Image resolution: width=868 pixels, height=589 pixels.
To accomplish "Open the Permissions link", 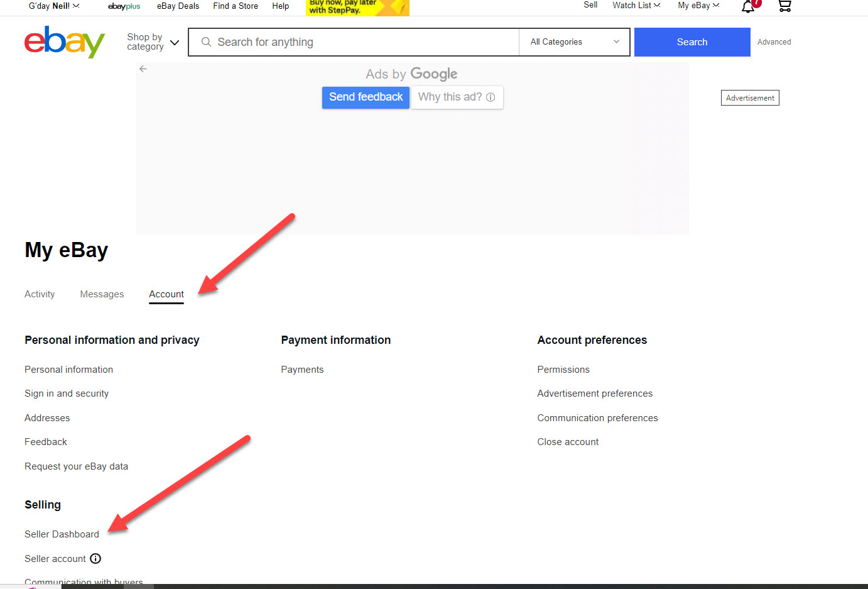I will click(x=563, y=370).
